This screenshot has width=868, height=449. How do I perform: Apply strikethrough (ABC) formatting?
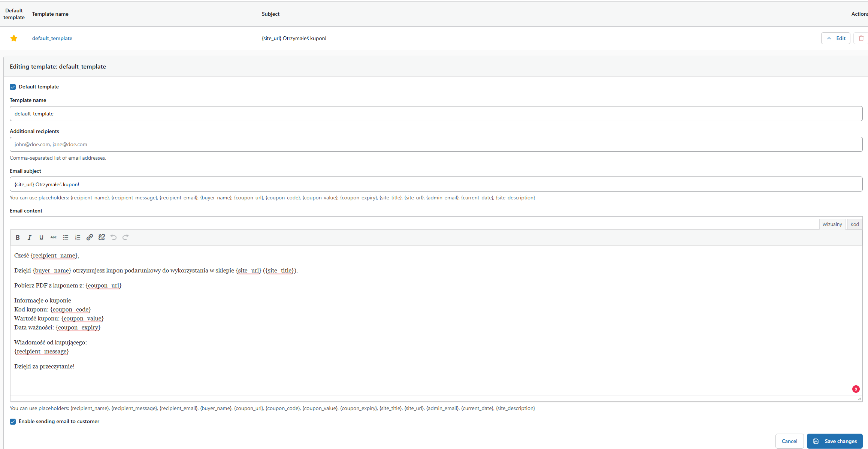coord(54,237)
